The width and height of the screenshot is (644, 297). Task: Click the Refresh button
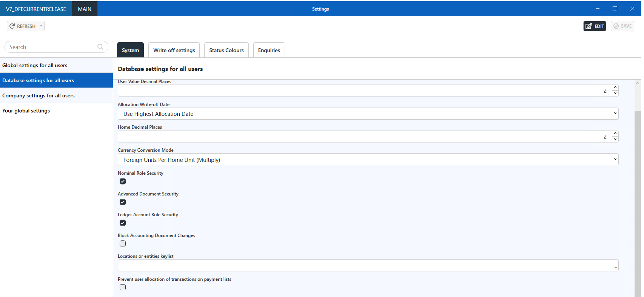pyautogui.click(x=23, y=26)
